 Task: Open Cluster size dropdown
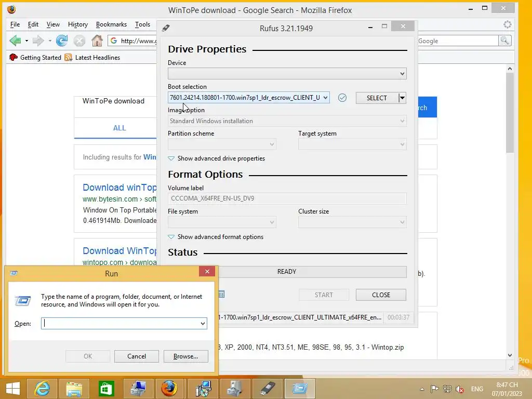click(352, 222)
